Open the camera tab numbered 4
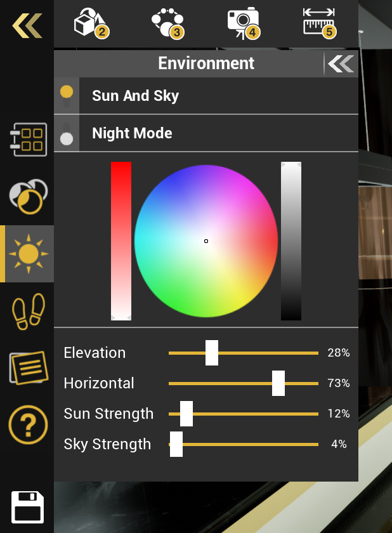392x533 pixels. coord(244,23)
